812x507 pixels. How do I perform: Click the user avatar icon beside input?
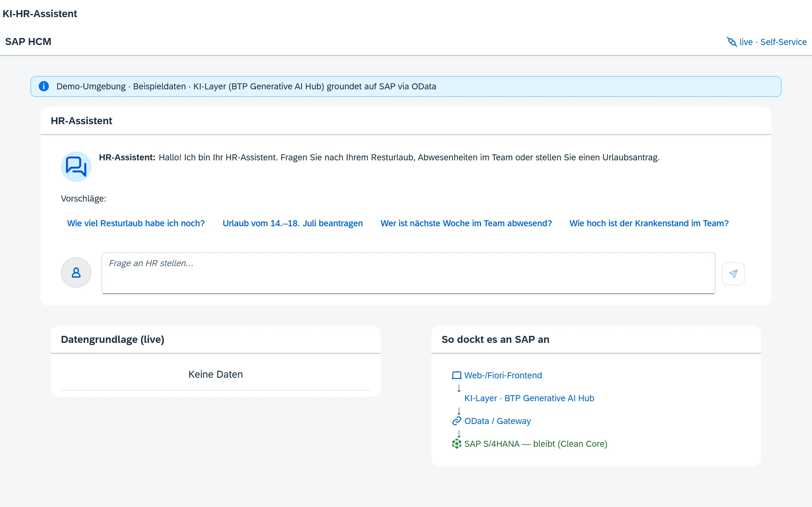(76, 272)
